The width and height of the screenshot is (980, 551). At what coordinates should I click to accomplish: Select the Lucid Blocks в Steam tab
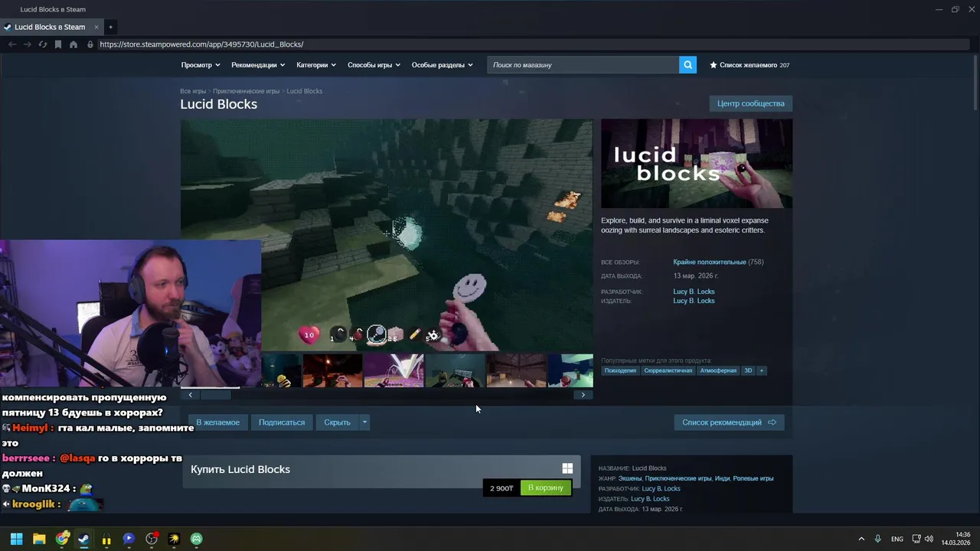(x=50, y=27)
